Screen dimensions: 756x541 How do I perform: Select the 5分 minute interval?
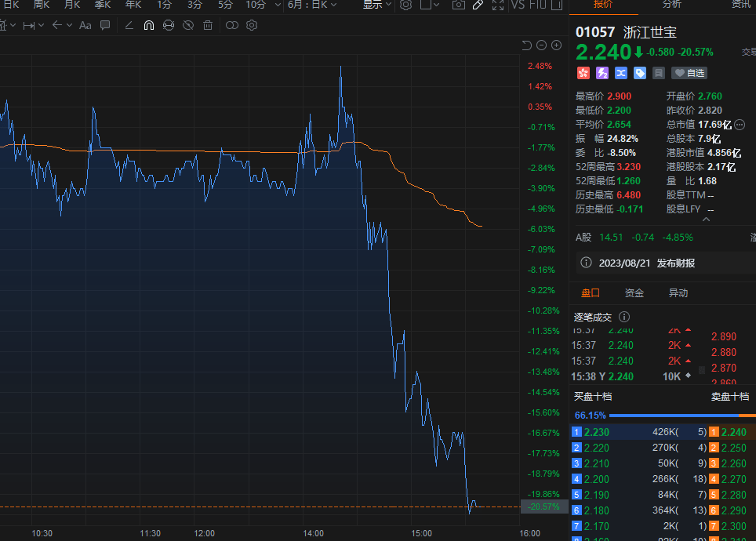coord(225,5)
